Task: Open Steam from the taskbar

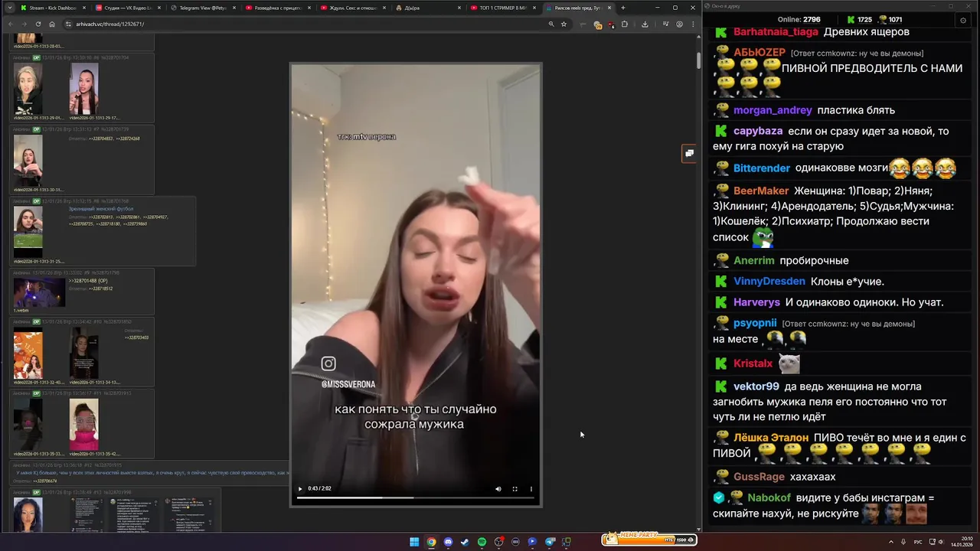Action: click(x=465, y=542)
